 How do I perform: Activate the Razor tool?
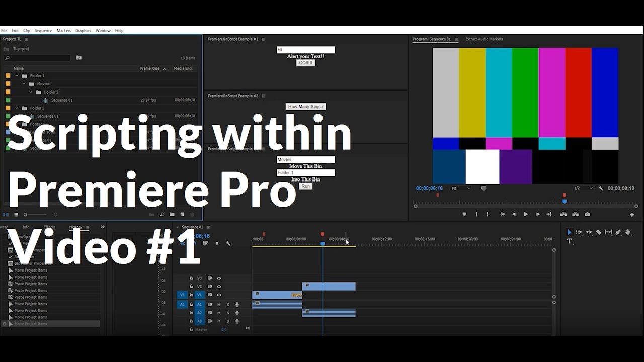[599, 232]
